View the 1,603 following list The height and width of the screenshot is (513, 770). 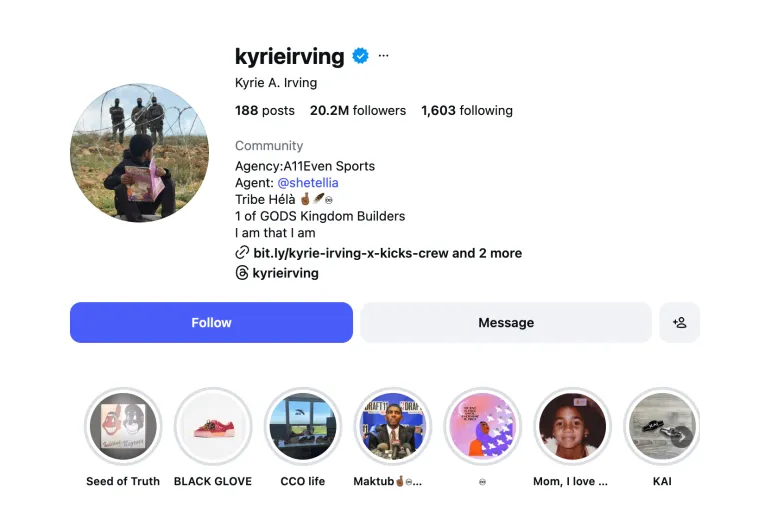pyautogui.click(x=467, y=110)
